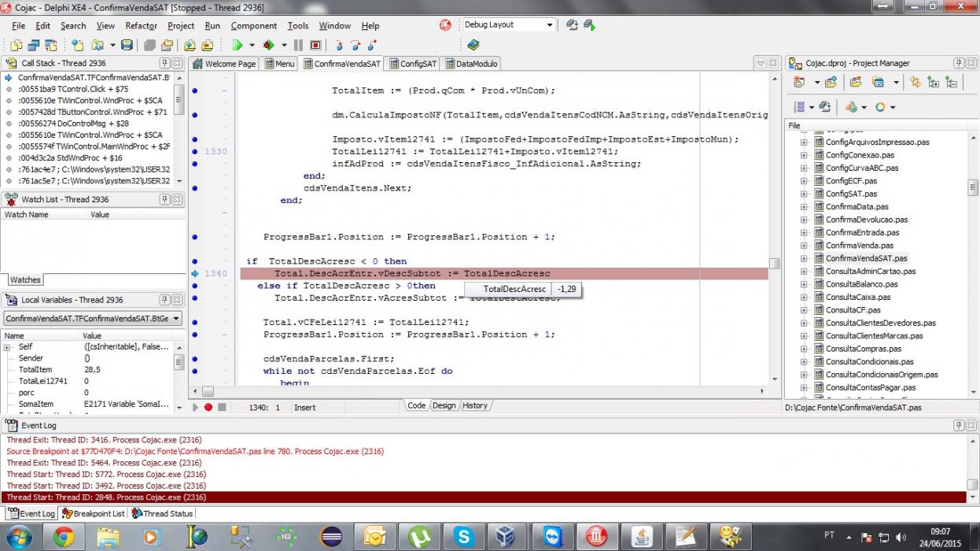Open Skype from the taskbar

pos(463,537)
